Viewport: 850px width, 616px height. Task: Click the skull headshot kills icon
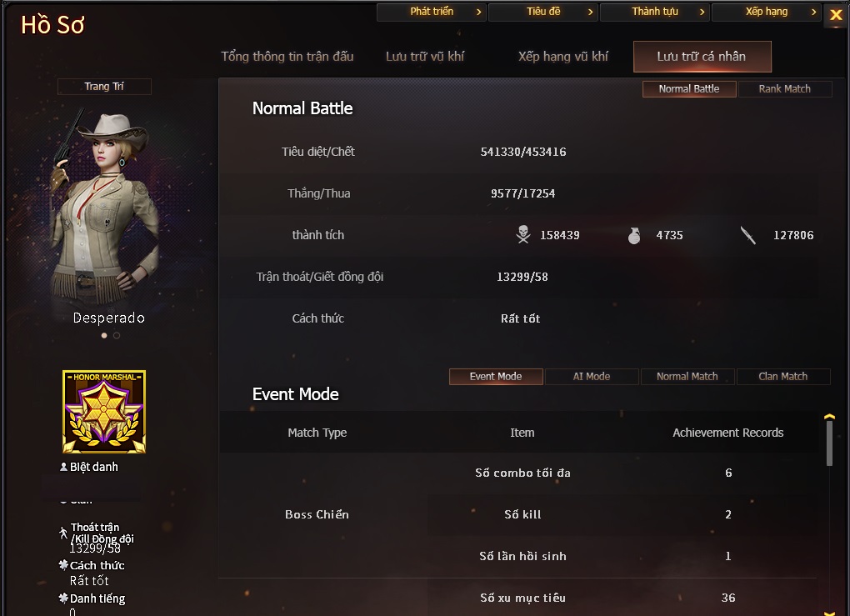coord(523,235)
